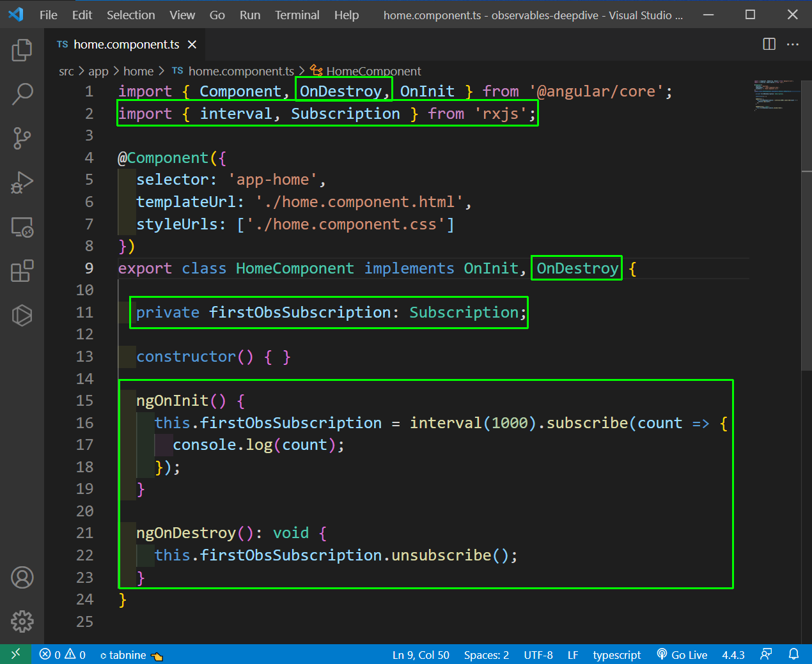Open the Run and Debug view
Image resolution: width=812 pixels, height=664 pixels.
coord(22,183)
